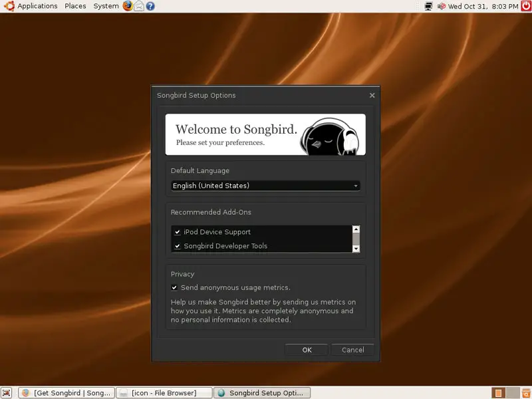The height and width of the screenshot is (399, 532).
Task: Switch to icon - File Browser taskbar window
Action: point(164,392)
